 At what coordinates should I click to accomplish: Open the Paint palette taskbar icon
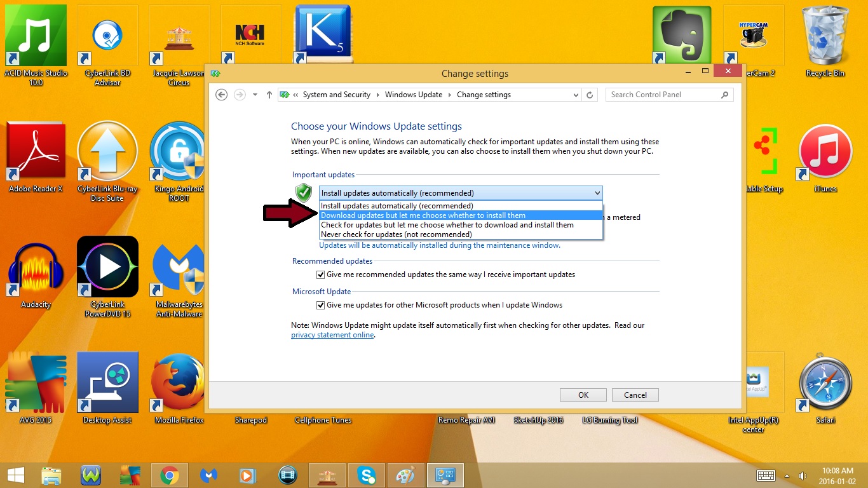[405, 475]
